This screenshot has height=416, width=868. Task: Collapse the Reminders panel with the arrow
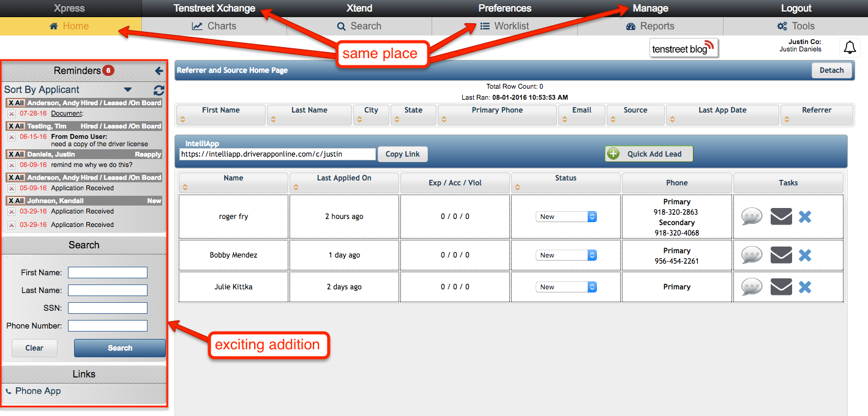tap(159, 71)
